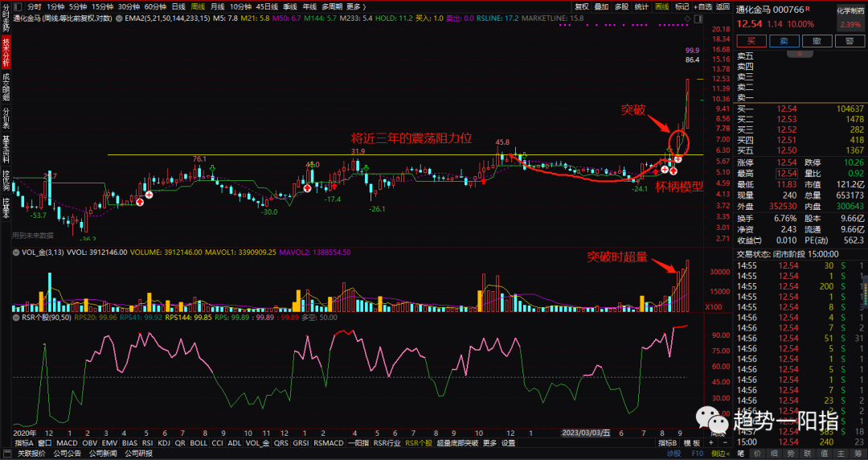Click the 窗口 window option
868x460 pixels.
click(x=45, y=443)
